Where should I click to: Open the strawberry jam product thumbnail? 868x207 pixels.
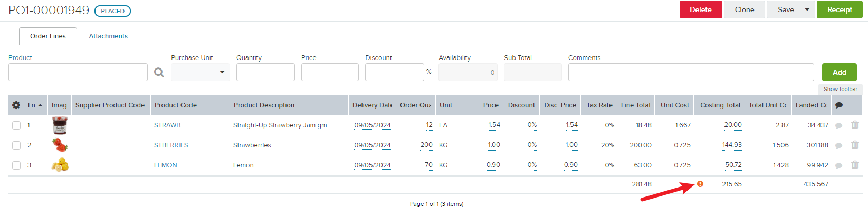(x=60, y=125)
